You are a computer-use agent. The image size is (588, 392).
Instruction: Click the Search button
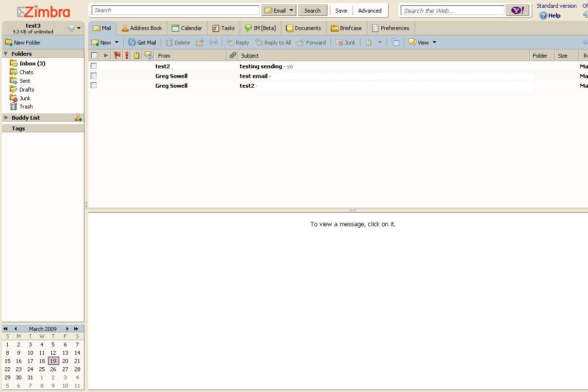click(312, 10)
